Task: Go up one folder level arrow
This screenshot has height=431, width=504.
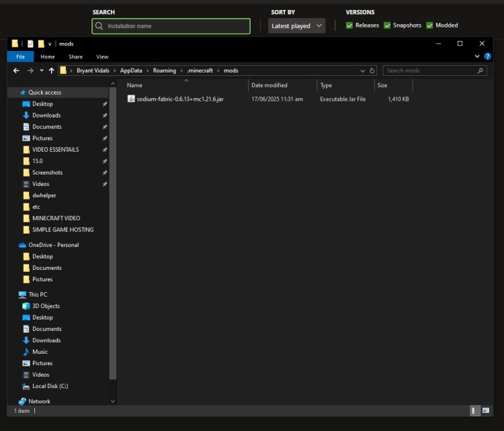Action: [52, 70]
